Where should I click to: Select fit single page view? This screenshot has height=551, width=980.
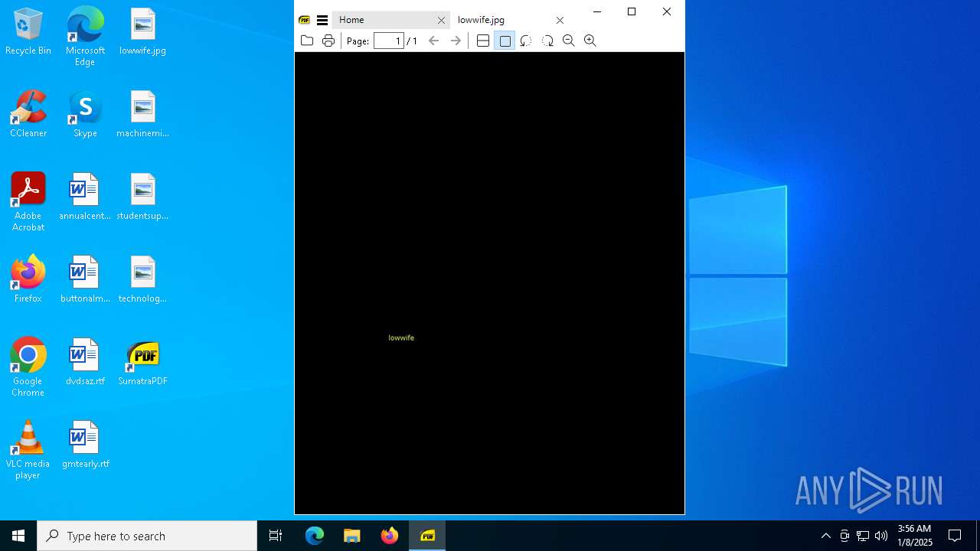pos(505,41)
